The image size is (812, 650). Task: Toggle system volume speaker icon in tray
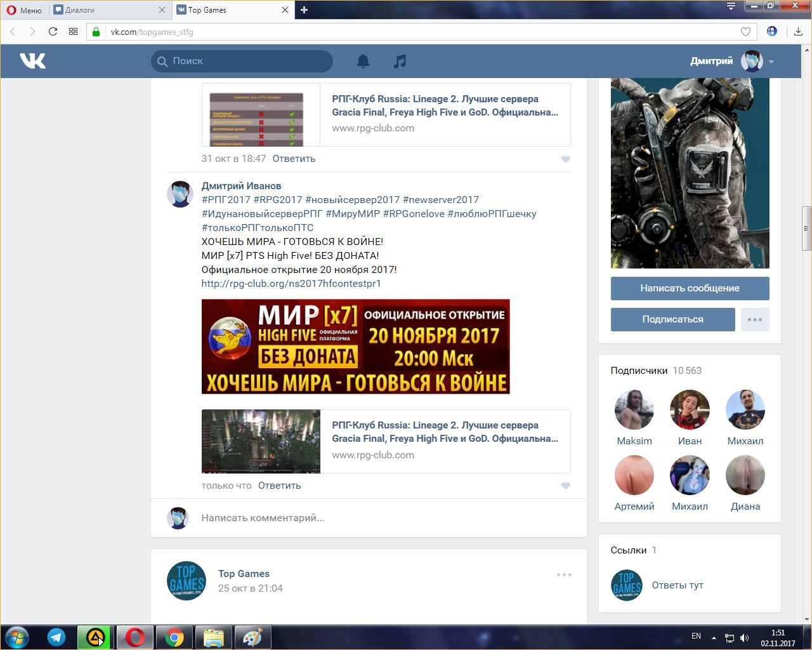(x=744, y=637)
